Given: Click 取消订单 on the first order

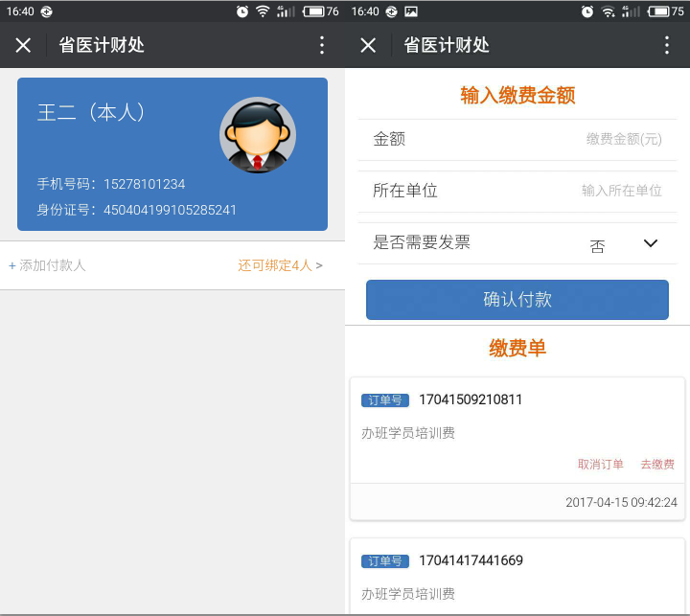Looking at the screenshot, I should click(600, 465).
